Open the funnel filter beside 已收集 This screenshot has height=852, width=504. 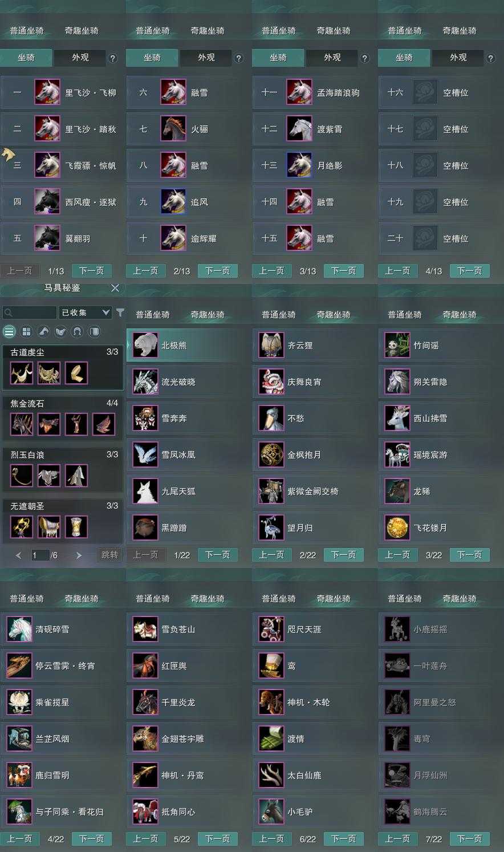click(120, 313)
